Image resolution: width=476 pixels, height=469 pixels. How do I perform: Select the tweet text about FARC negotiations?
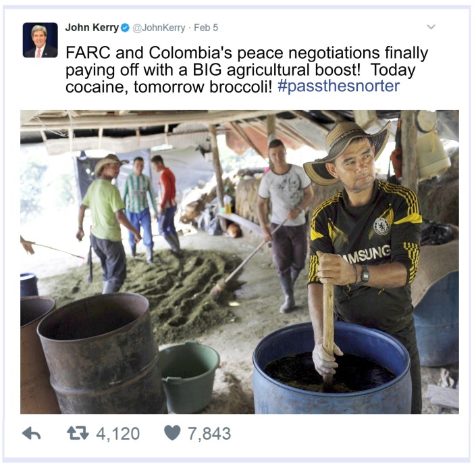click(247, 70)
